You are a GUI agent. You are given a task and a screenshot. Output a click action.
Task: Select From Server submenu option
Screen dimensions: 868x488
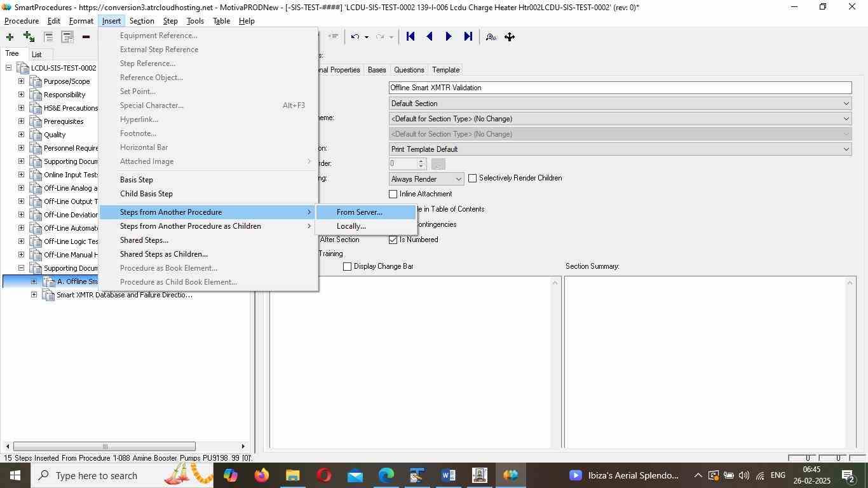point(366,212)
